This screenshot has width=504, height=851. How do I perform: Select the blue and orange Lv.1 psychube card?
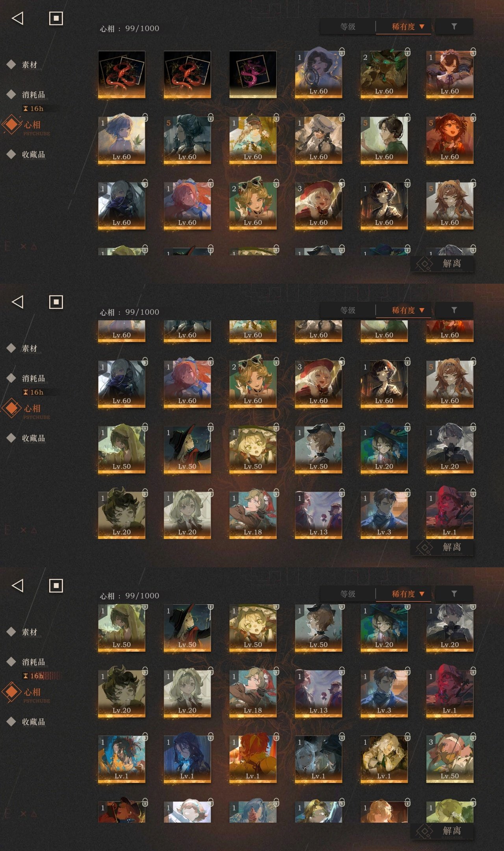pyautogui.click(x=122, y=759)
